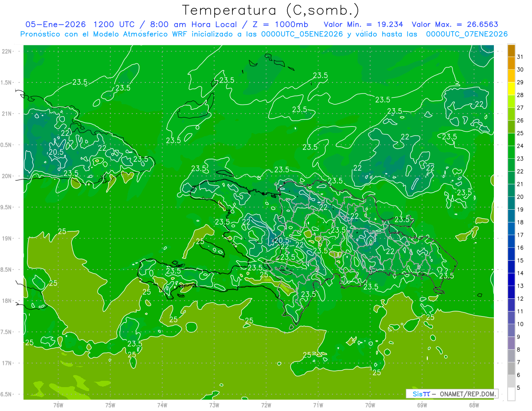This screenshot has height=411, width=532.
Task: Click color bar swatch between 19 and 20
Action: [511, 203]
